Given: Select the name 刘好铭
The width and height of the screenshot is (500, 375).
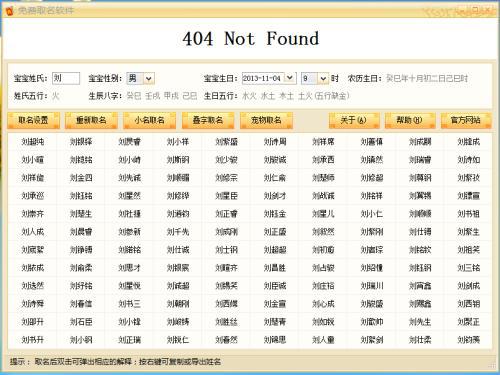Looking at the screenshot, I should click(81, 286).
